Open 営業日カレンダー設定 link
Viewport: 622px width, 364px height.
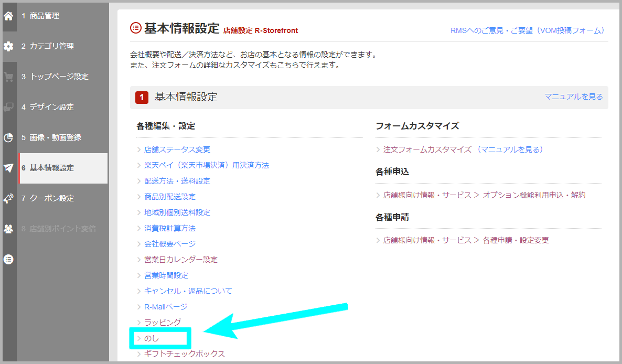(x=181, y=260)
